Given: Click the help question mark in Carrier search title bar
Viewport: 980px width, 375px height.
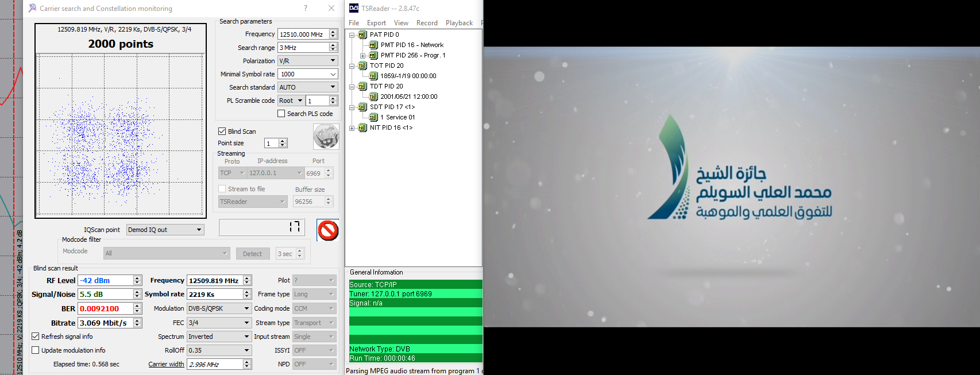Looking at the screenshot, I should (305, 8).
